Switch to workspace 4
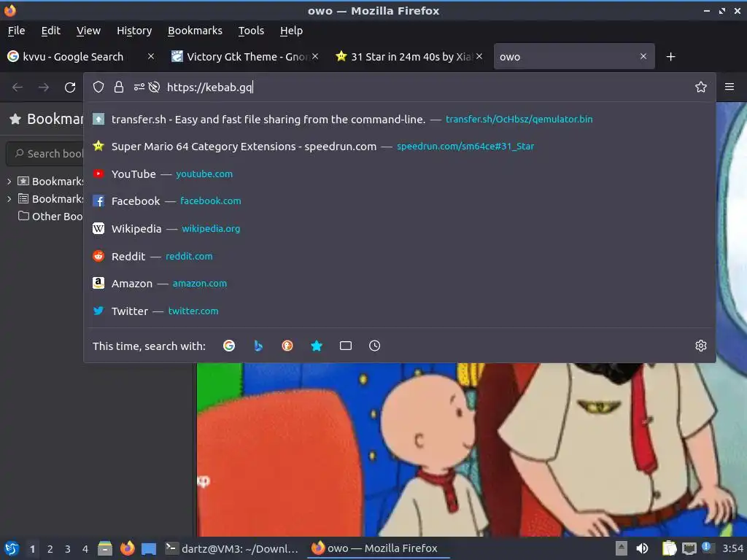This screenshot has width=747, height=560. tap(85, 549)
